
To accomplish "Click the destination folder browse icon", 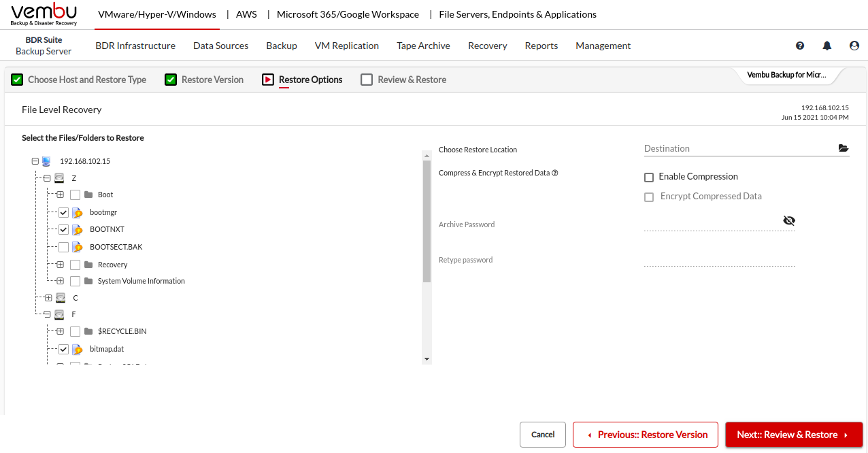I will (844, 148).
